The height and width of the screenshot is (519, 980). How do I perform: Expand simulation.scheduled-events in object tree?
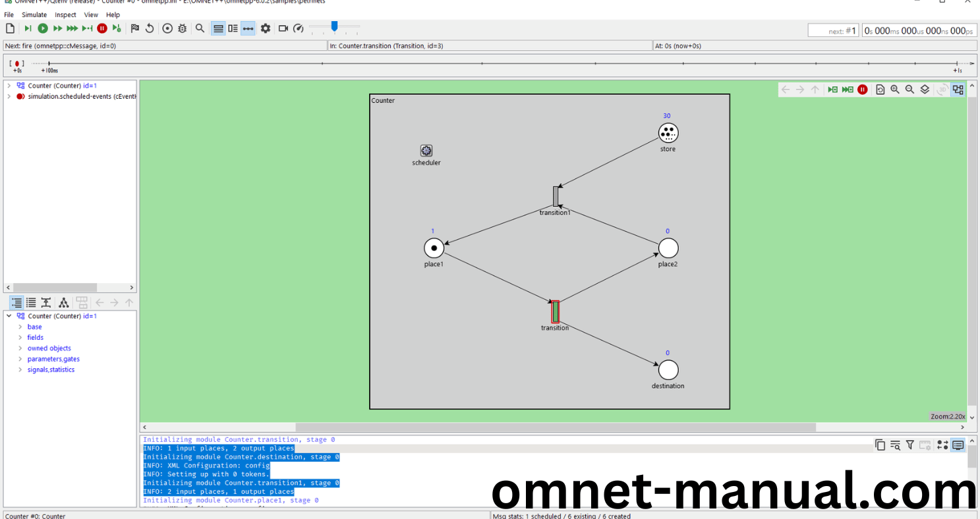point(9,96)
